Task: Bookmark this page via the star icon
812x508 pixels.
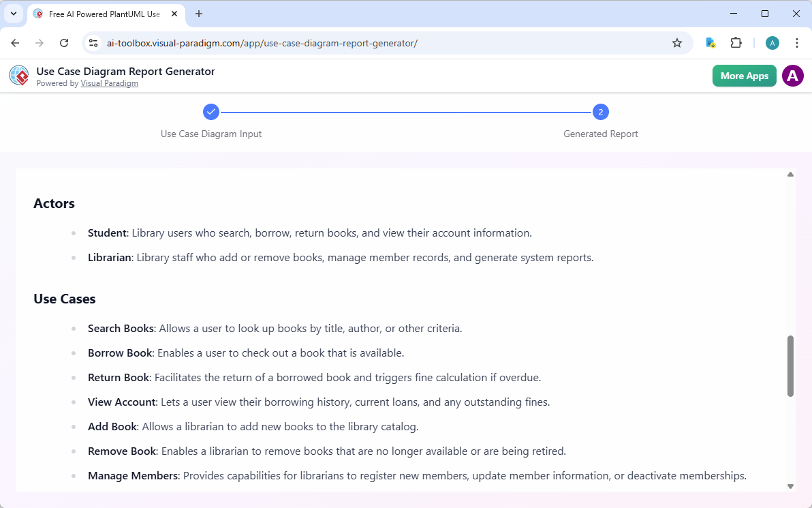Action: pos(677,42)
